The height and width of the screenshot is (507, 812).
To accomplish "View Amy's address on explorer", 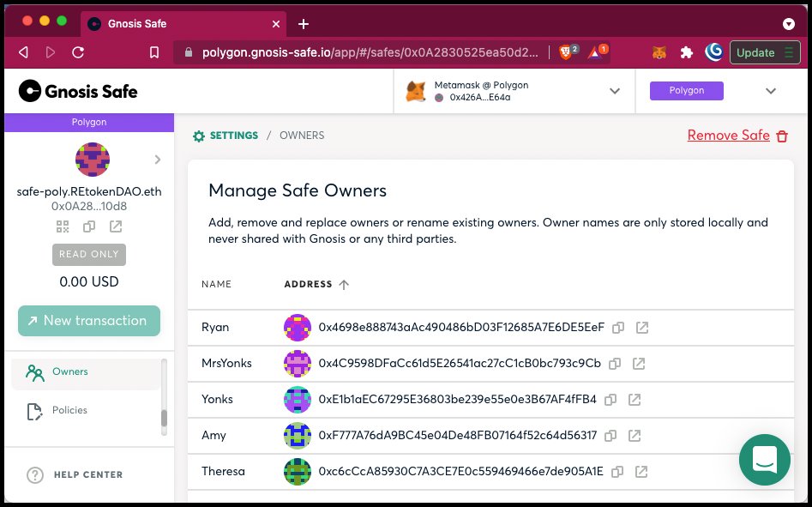I will 635,436.
